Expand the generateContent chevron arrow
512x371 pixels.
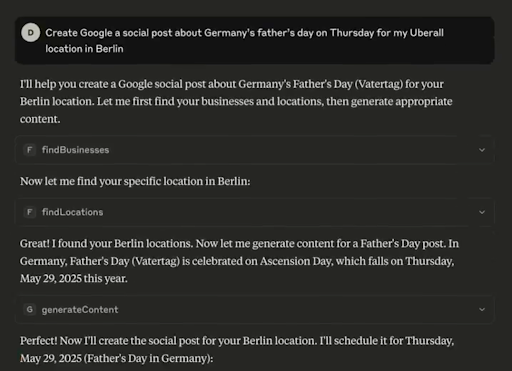482,309
